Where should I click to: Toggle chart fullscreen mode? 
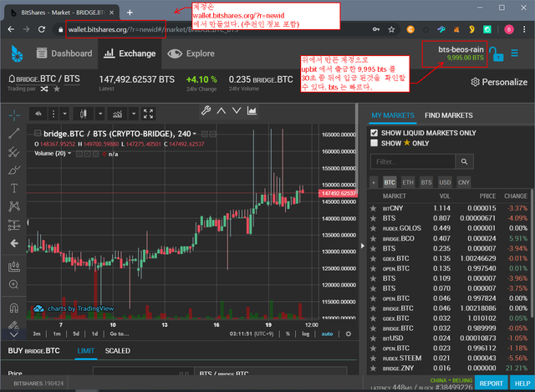[148, 114]
